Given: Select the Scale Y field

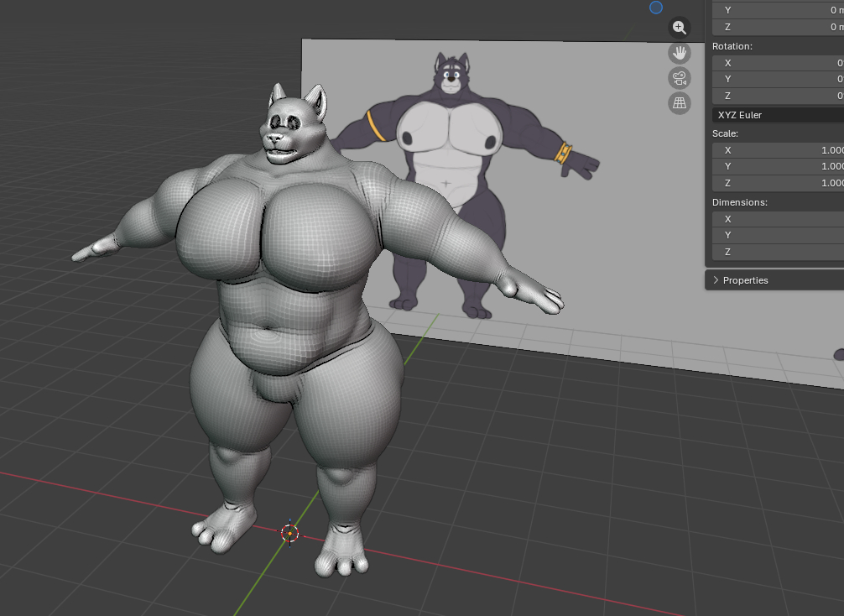Looking at the screenshot, I should pyautogui.click(x=777, y=166).
